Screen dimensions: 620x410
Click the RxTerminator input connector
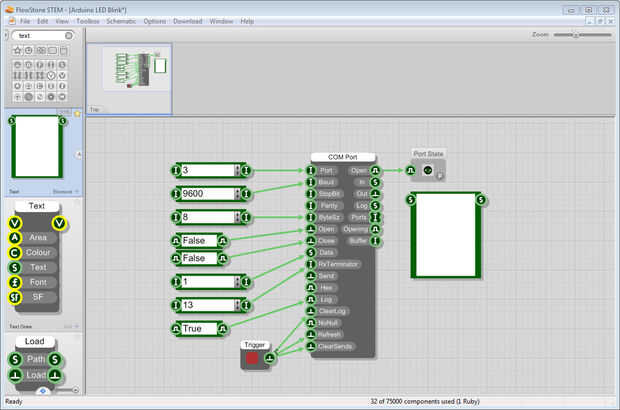click(311, 264)
